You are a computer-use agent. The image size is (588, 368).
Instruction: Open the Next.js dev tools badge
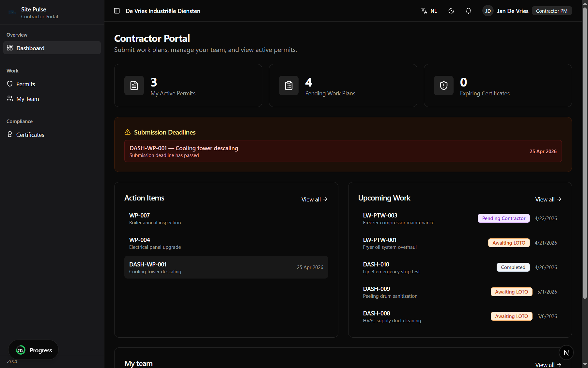(x=566, y=352)
